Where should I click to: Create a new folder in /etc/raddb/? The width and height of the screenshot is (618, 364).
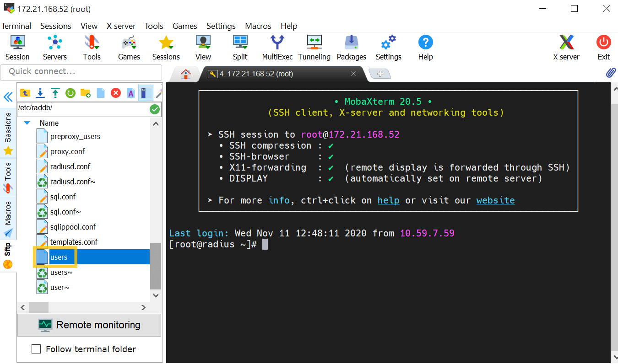click(x=85, y=93)
